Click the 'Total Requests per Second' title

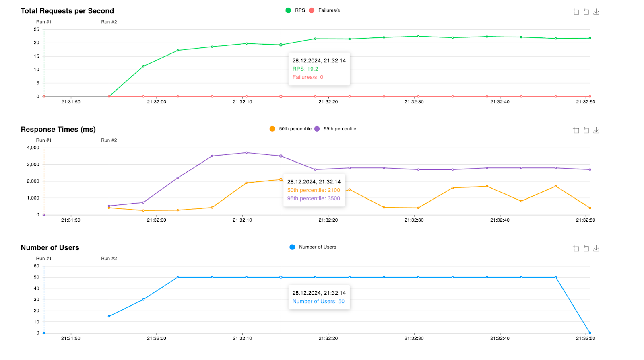pyautogui.click(x=67, y=11)
